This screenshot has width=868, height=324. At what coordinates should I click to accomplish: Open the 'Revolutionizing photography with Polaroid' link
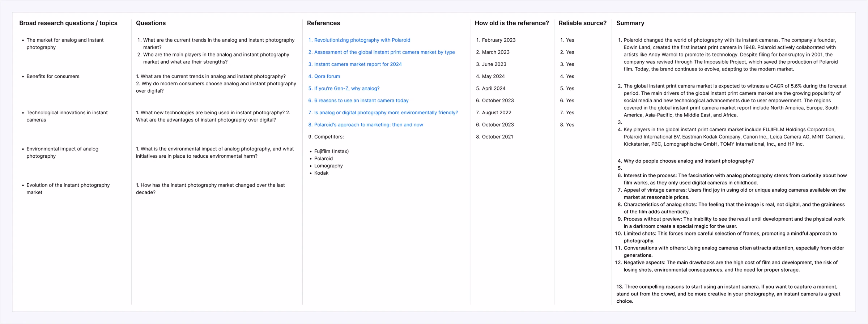(x=362, y=40)
